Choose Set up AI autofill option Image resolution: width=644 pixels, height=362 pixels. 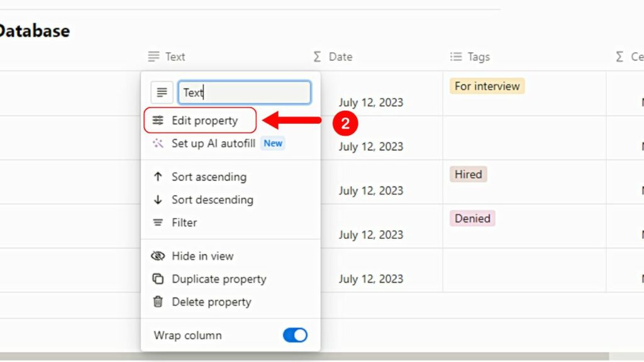213,143
